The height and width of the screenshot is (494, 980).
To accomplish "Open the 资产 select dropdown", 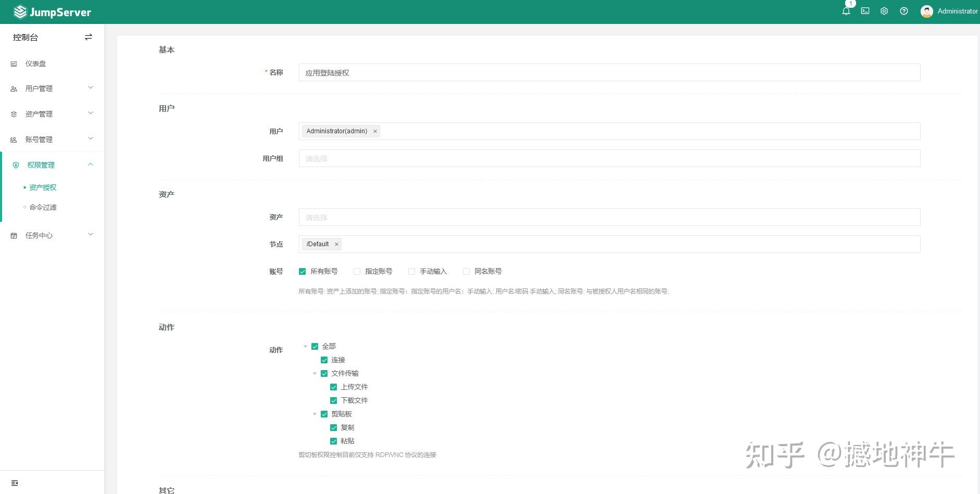I will point(609,217).
